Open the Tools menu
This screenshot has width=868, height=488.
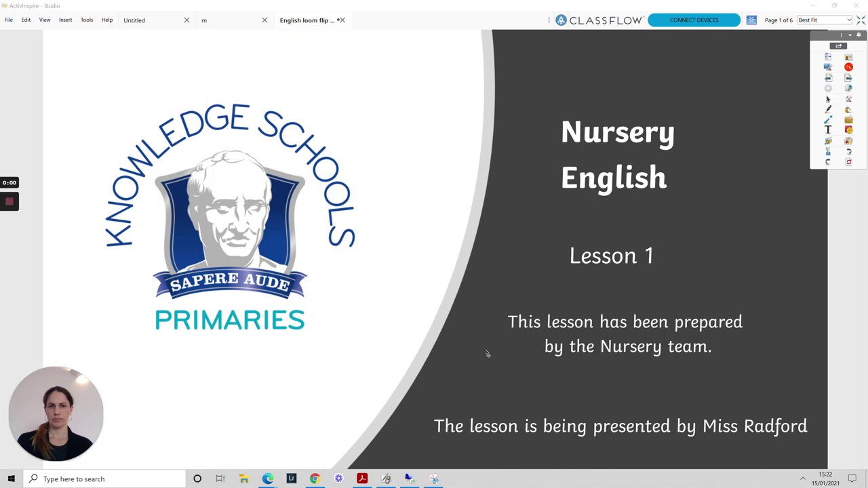(x=87, y=20)
